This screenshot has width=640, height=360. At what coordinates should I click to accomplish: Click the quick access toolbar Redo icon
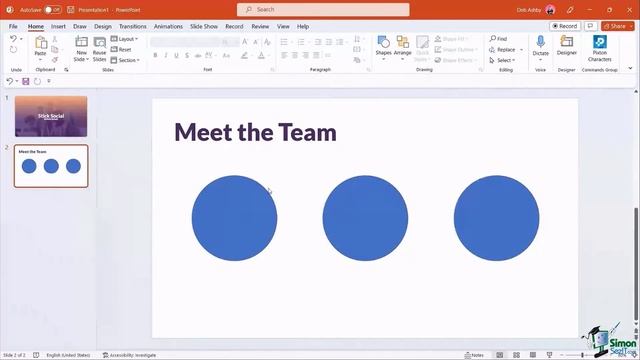point(38,81)
